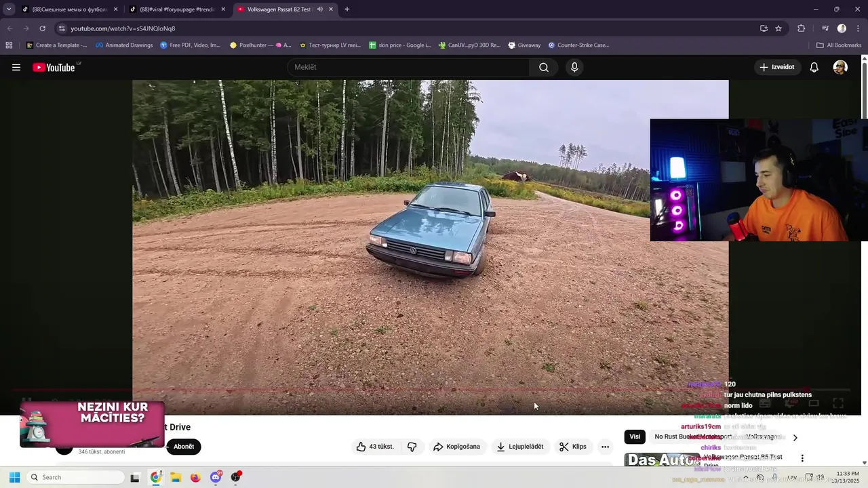Open File Explorer from the taskbar
The image size is (868, 488).
175,477
